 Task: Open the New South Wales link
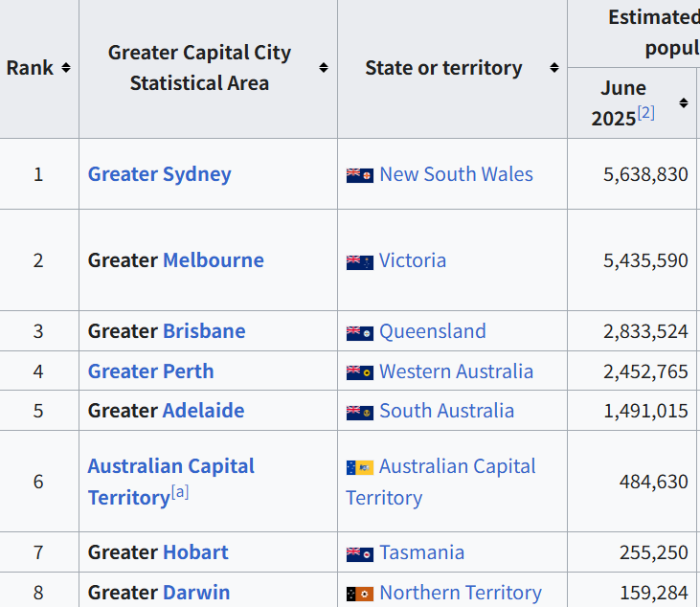point(456,174)
